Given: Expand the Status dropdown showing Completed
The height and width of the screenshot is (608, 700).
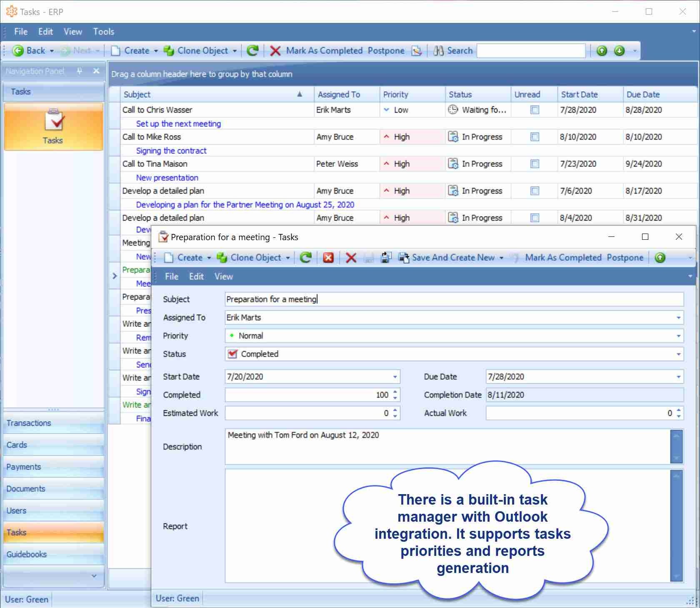Looking at the screenshot, I should point(678,354).
